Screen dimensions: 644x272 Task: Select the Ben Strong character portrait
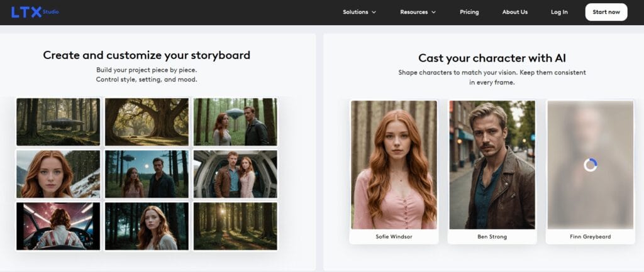[x=492, y=165]
